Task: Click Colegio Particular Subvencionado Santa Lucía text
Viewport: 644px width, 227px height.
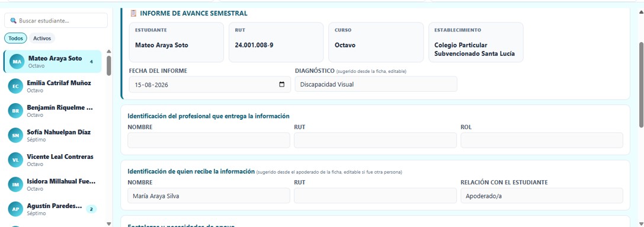Action: pos(475,49)
